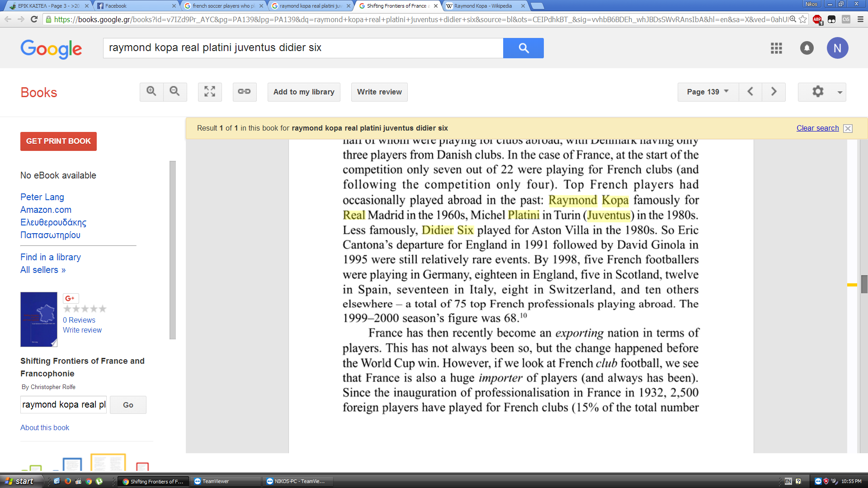868x488 pixels.
Task: Open the Ελευθερουδάκης seller link
Action: coord(53,222)
